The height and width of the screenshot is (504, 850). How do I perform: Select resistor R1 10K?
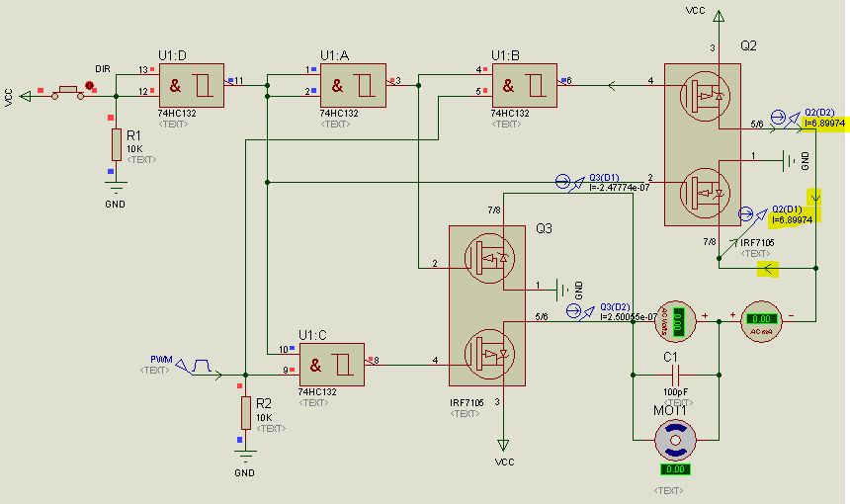point(117,143)
